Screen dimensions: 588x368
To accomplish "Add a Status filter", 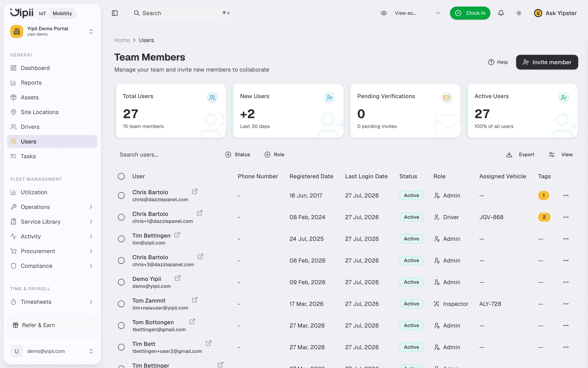I will click(x=238, y=155).
